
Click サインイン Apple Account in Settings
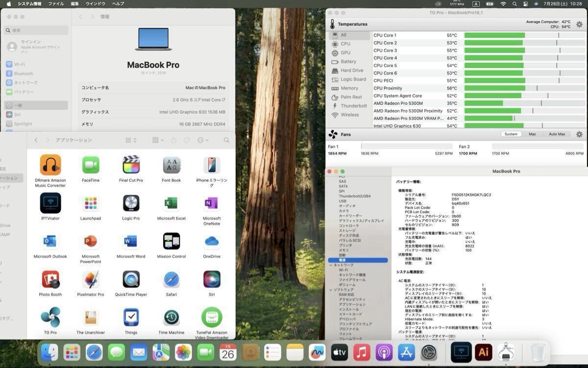[37, 47]
